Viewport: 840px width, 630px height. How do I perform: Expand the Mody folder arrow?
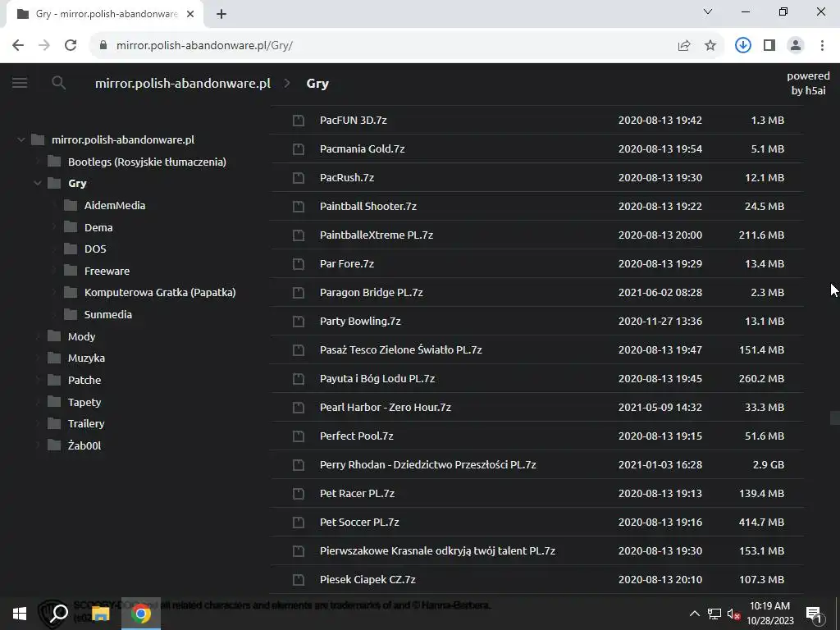[x=38, y=336]
